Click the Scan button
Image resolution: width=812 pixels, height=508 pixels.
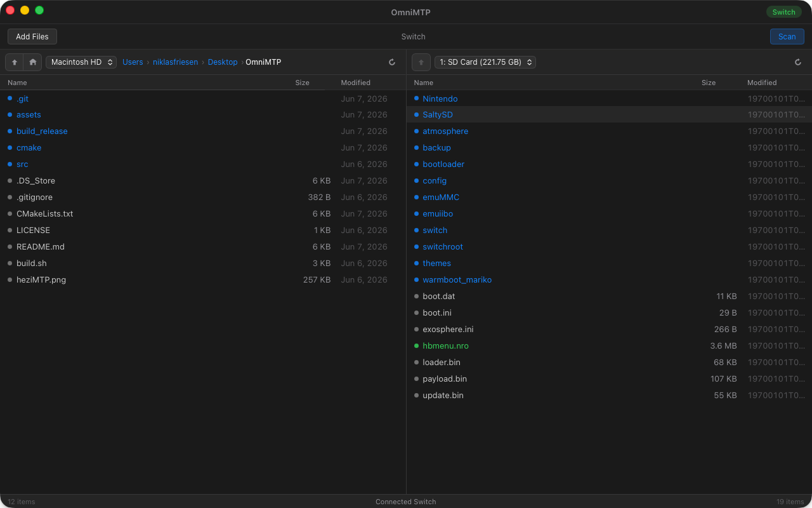pos(787,37)
